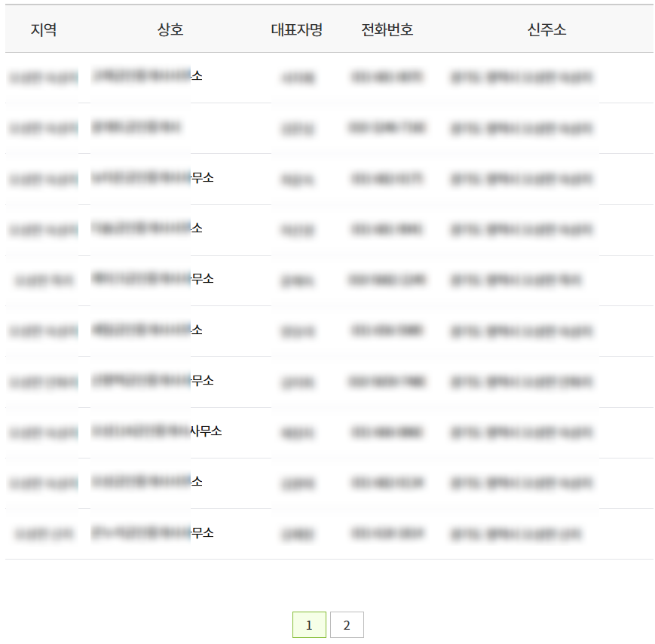Screen dimensions: 655x644
Task: Open the business name ending in 사무소
Action: point(156,431)
